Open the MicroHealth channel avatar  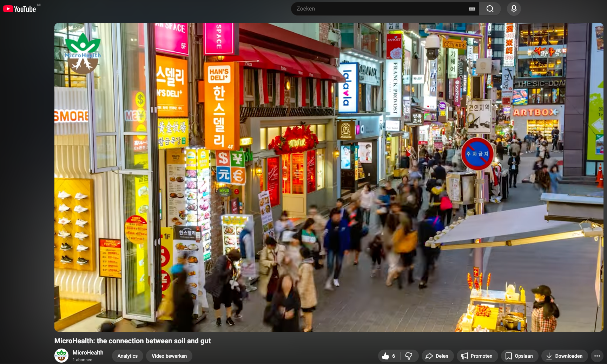point(61,356)
